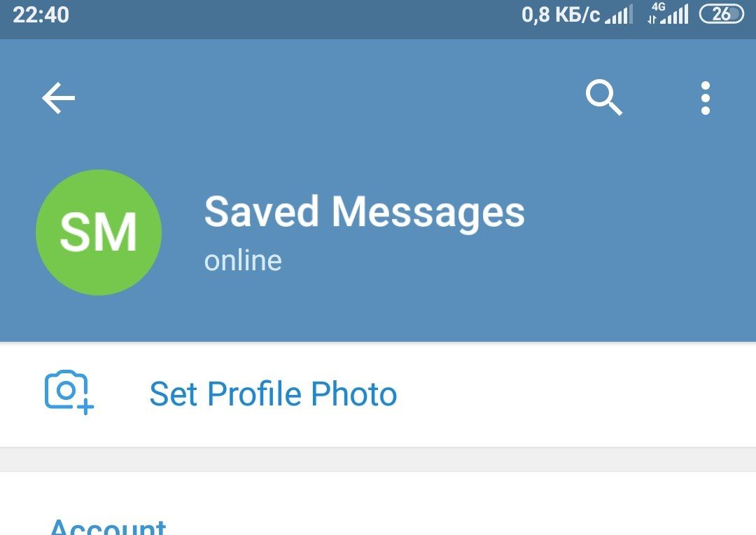Image resolution: width=756 pixels, height=535 pixels.
Task: Go back using the arrow icon
Action: (x=58, y=98)
